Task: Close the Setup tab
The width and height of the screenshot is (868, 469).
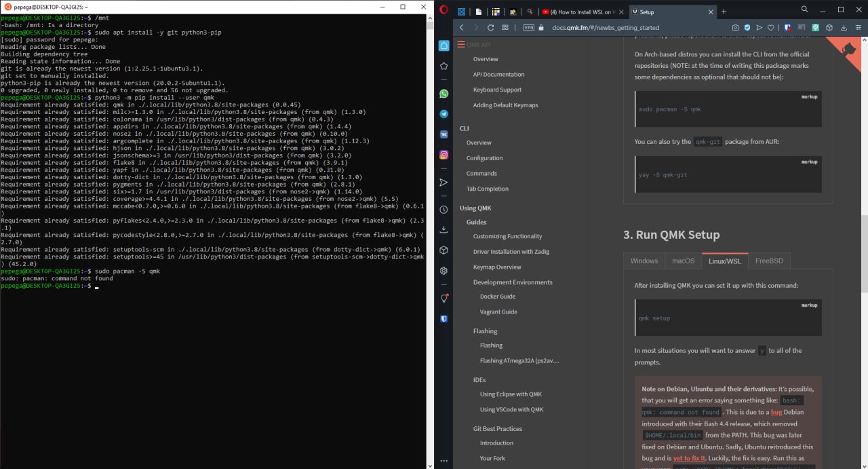Action: [x=711, y=12]
